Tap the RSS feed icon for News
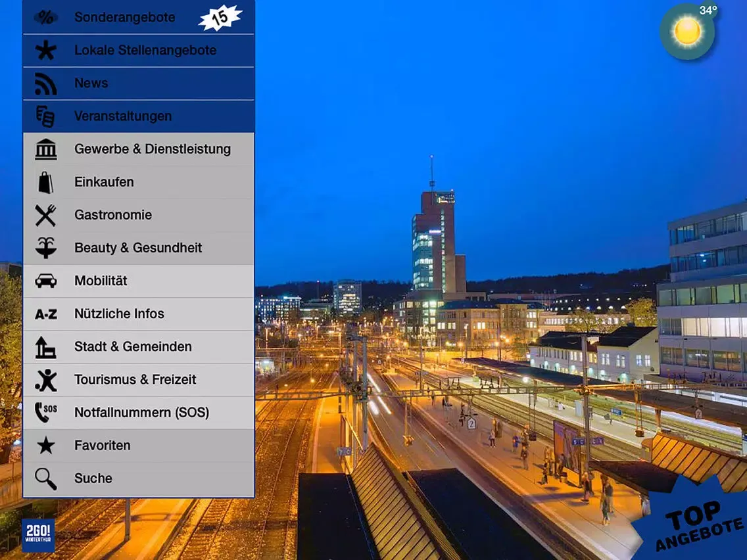Image resolution: width=747 pixels, height=560 pixels. coord(46,83)
